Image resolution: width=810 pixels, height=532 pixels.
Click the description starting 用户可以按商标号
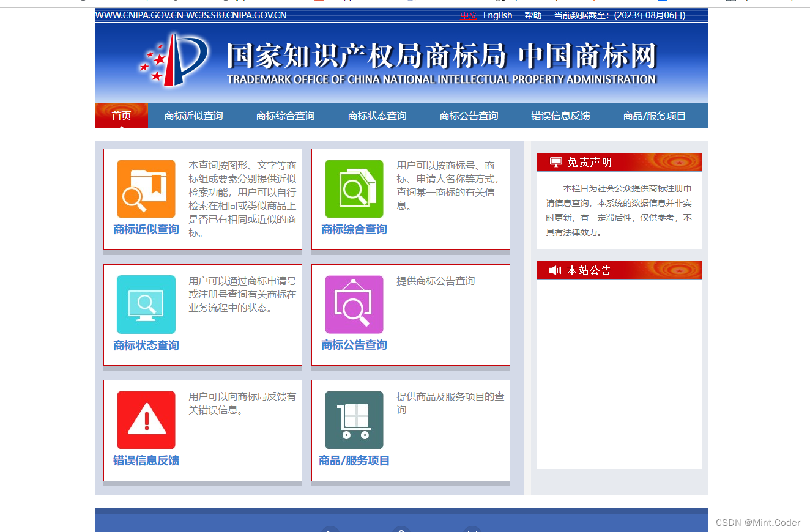448,185
